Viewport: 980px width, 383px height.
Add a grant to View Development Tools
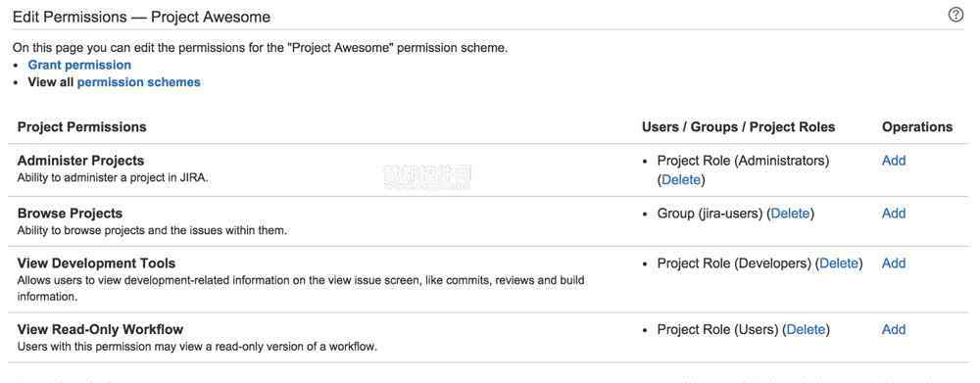(x=894, y=263)
